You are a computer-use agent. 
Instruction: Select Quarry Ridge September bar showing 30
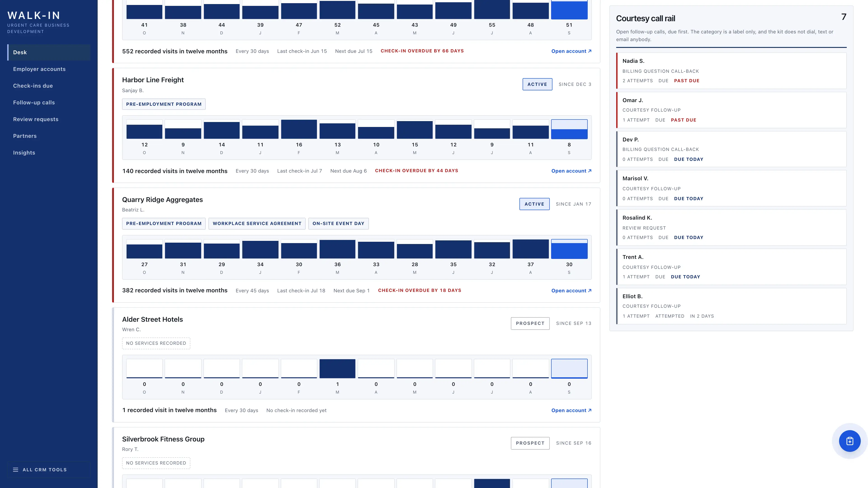pyautogui.click(x=569, y=249)
